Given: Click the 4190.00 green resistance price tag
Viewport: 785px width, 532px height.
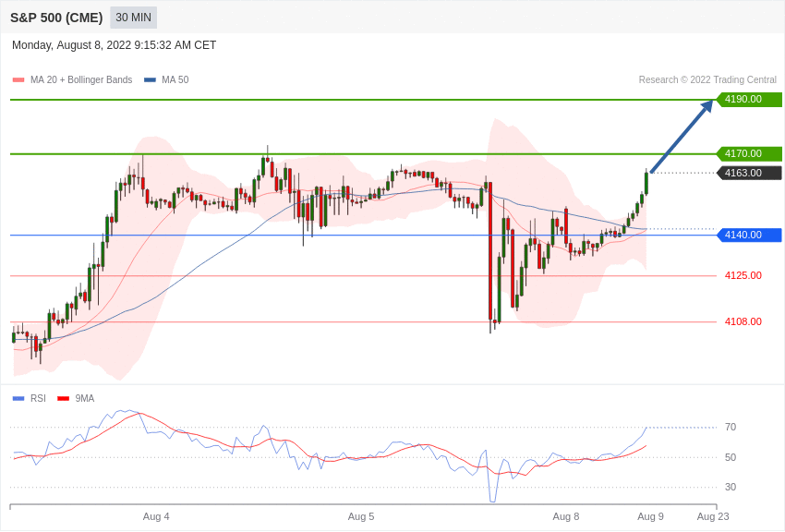Looking at the screenshot, I should pos(749,99).
